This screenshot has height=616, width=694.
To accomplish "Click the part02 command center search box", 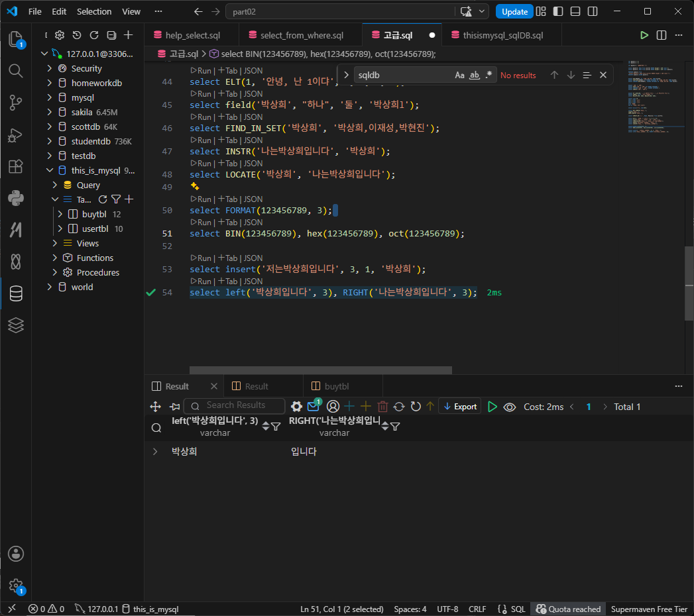I will (341, 11).
